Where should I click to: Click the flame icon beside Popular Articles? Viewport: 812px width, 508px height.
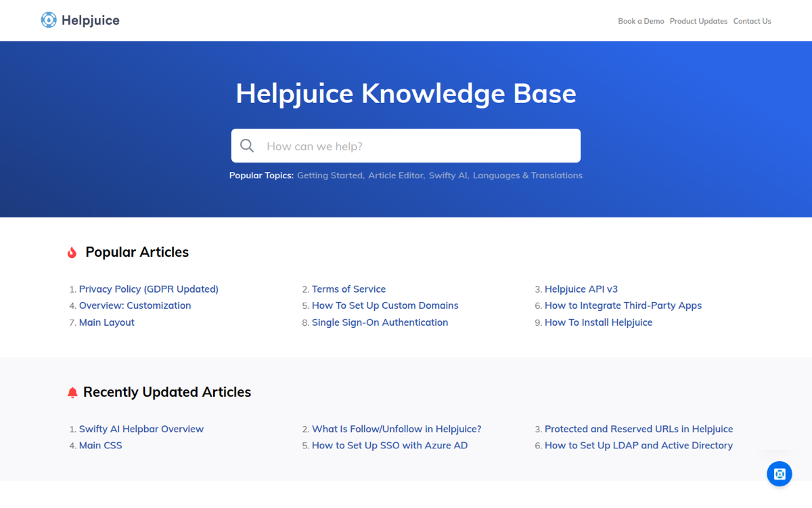(72, 253)
